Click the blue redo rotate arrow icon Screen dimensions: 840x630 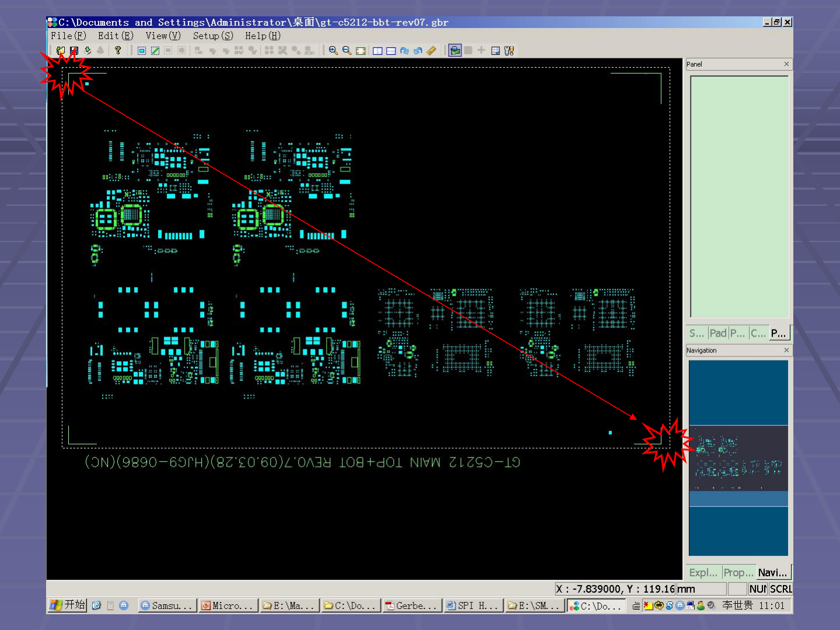tap(404, 51)
